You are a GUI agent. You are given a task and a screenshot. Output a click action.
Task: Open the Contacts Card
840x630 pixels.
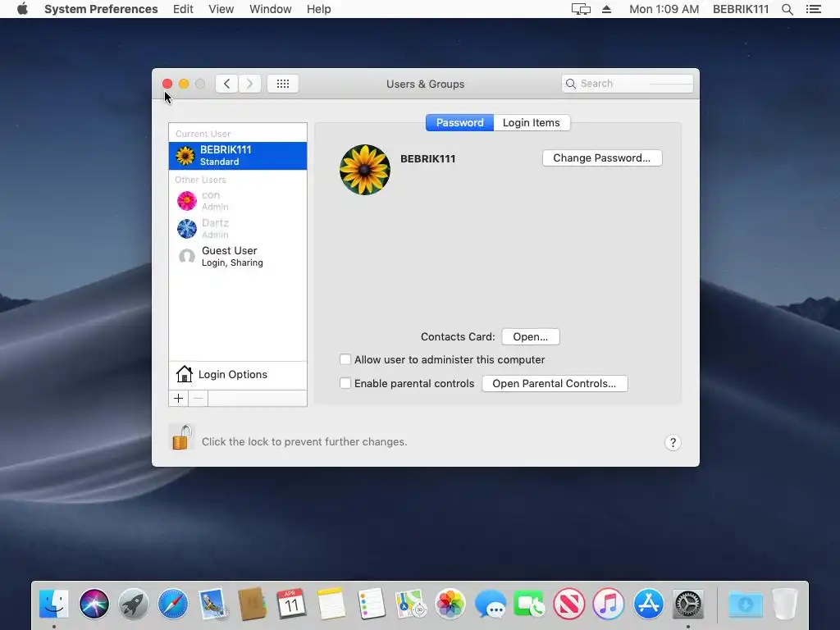[x=531, y=336]
